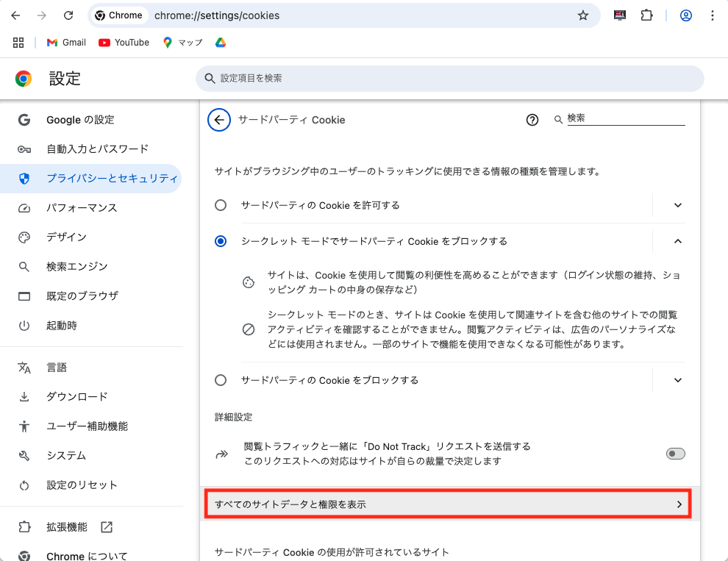This screenshot has height=561, width=728.
Task: Click the chevron on すべてのサイトデータと権限を表示 row
Action: [x=679, y=504]
